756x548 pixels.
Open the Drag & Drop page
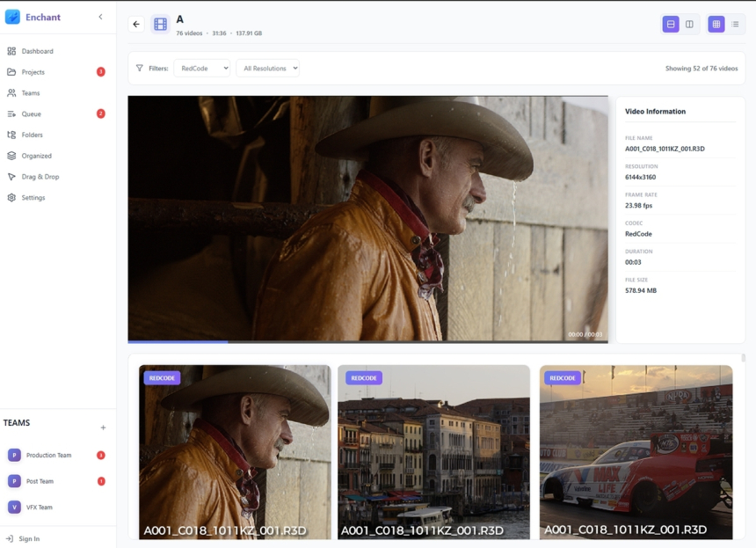pos(40,177)
